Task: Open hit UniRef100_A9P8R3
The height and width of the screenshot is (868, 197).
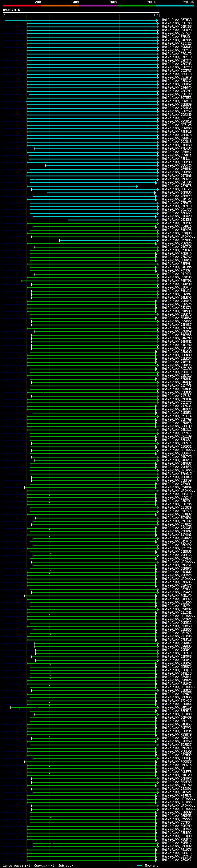Action: tap(177, 30)
